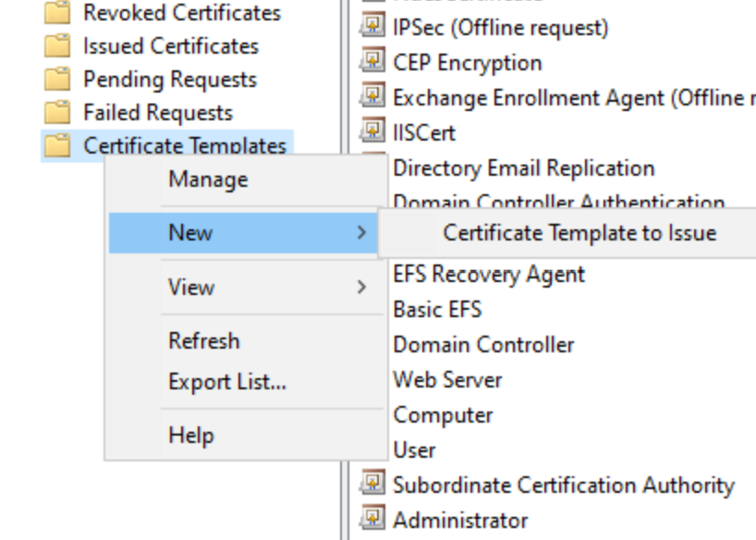The height and width of the screenshot is (540, 756).
Task: Click the Subordinate Certification Authority template icon
Action: click(372, 483)
